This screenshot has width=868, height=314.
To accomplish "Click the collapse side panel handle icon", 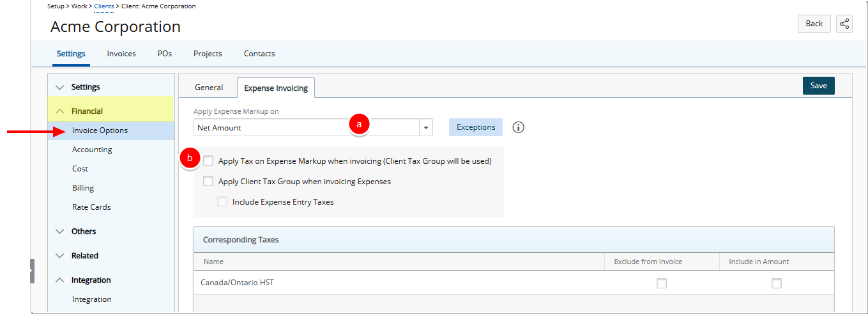I will coord(32,271).
